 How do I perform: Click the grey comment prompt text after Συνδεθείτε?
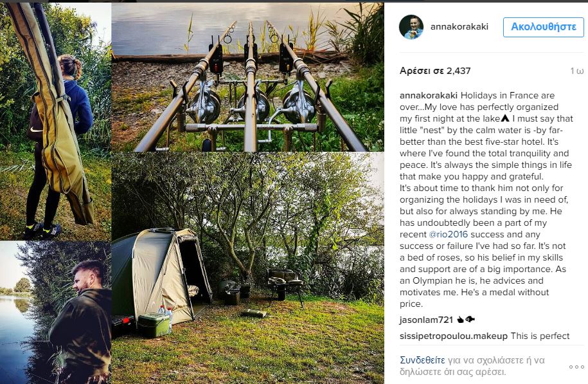click(x=476, y=365)
